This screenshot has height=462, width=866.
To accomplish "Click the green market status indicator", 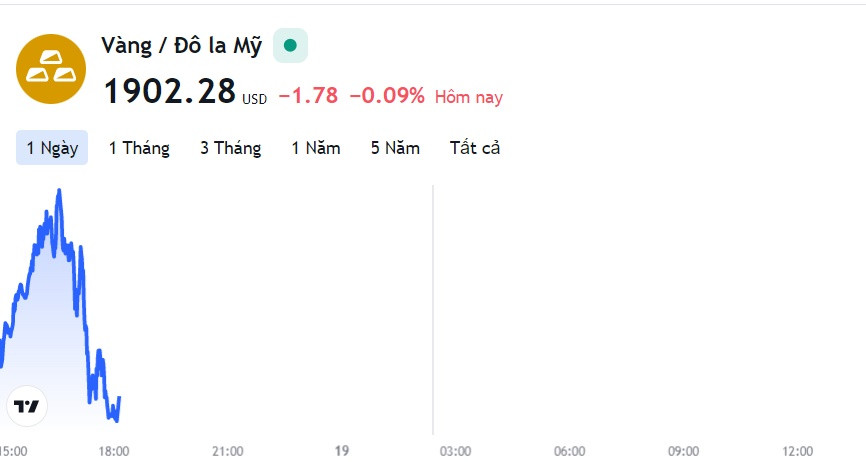I will (290, 45).
